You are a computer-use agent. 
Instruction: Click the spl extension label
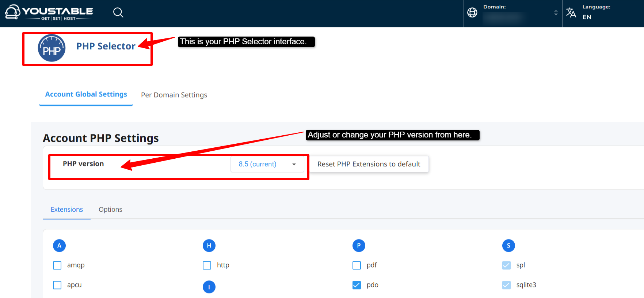521,265
